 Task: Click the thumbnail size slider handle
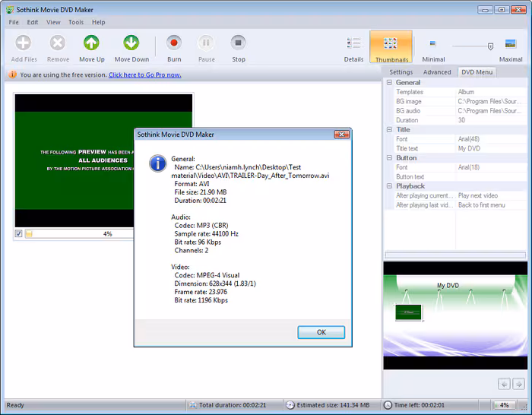[490, 46]
